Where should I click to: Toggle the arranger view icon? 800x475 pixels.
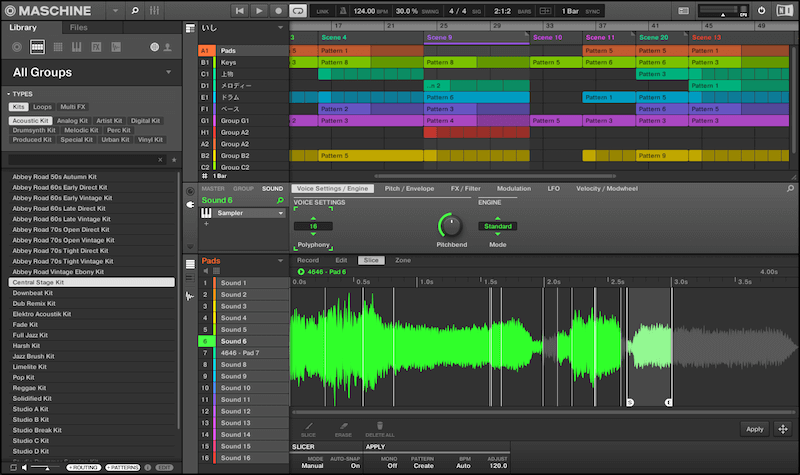click(x=190, y=29)
